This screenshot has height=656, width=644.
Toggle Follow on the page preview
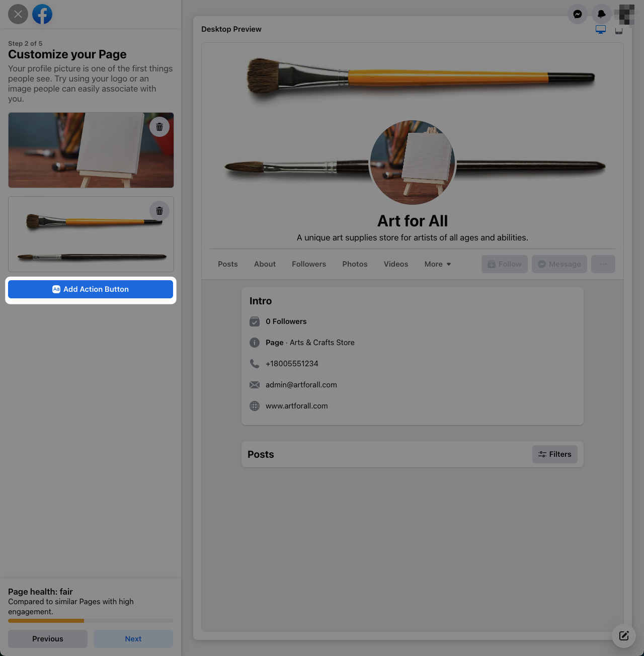pyautogui.click(x=504, y=264)
